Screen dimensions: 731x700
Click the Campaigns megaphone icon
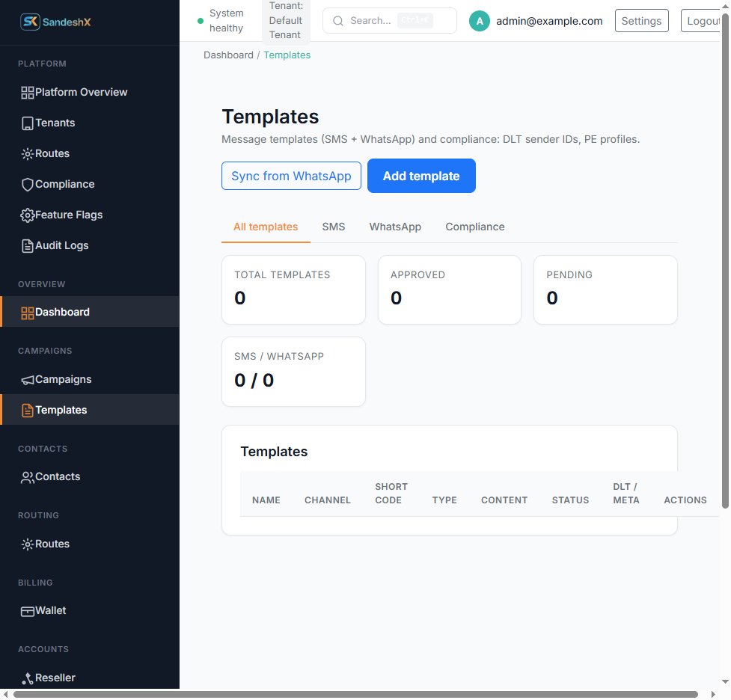[28, 381]
